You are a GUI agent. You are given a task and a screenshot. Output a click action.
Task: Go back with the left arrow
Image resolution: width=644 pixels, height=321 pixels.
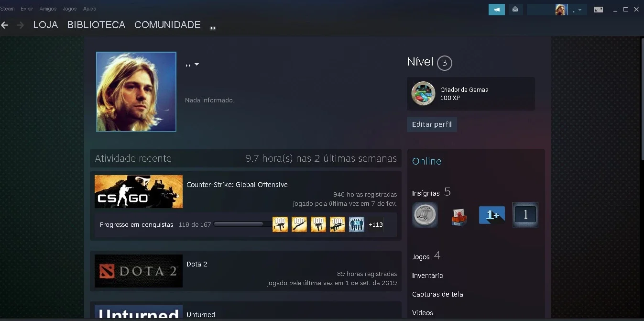(x=5, y=25)
